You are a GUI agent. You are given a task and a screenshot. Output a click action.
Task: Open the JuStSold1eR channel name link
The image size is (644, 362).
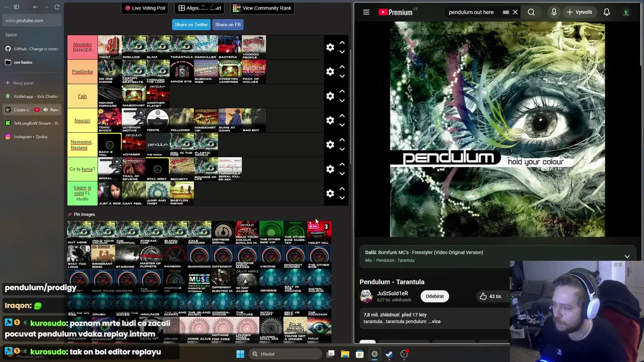click(x=392, y=293)
